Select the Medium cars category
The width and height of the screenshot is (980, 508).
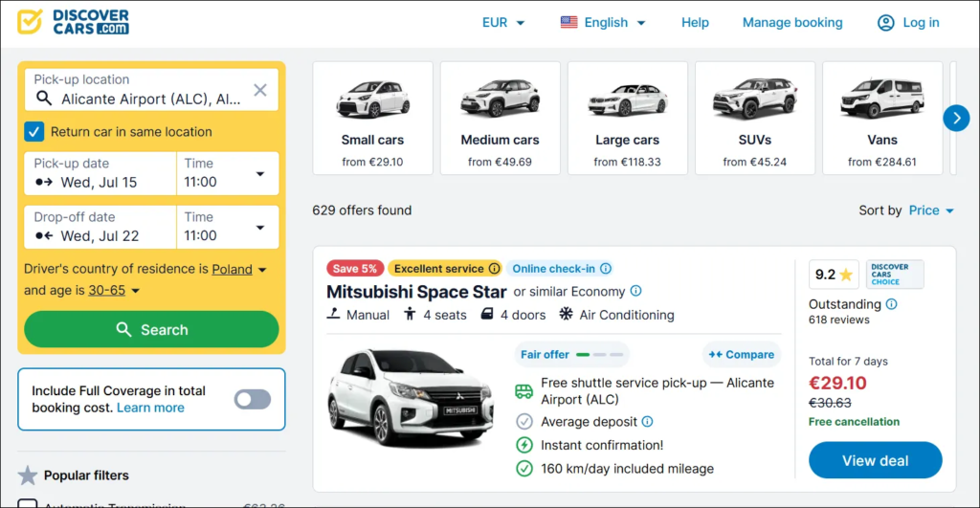(500, 118)
